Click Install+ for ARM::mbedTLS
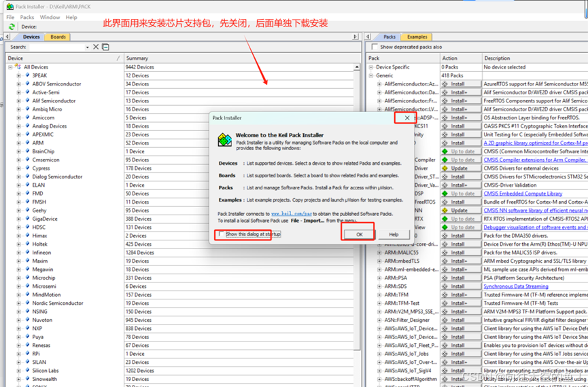This screenshot has width=588, height=387. pos(461,261)
